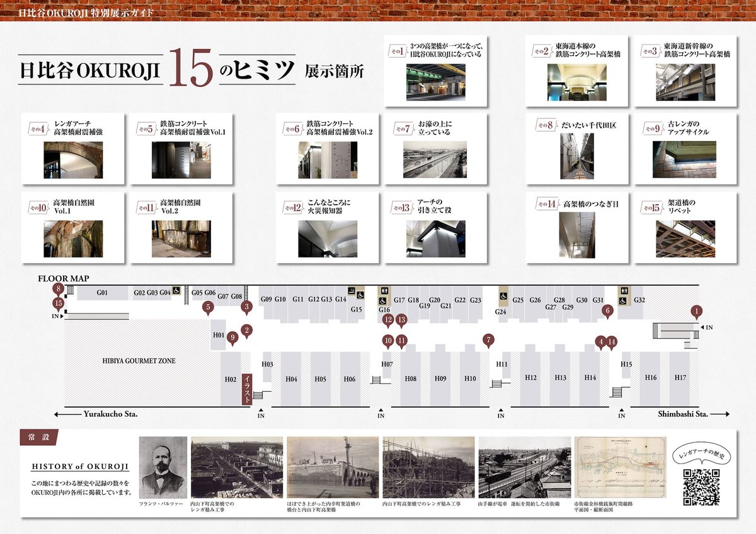Image resolution: width=756 pixels, height=534 pixels.
Task: Select map pin number 2
Action: coord(247,331)
